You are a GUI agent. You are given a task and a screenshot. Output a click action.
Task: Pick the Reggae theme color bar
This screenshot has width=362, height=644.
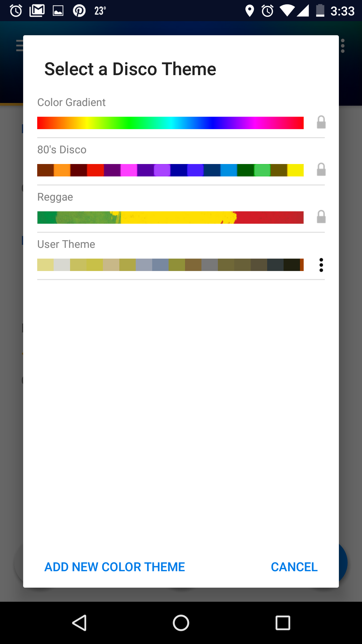pyautogui.click(x=170, y=217)
